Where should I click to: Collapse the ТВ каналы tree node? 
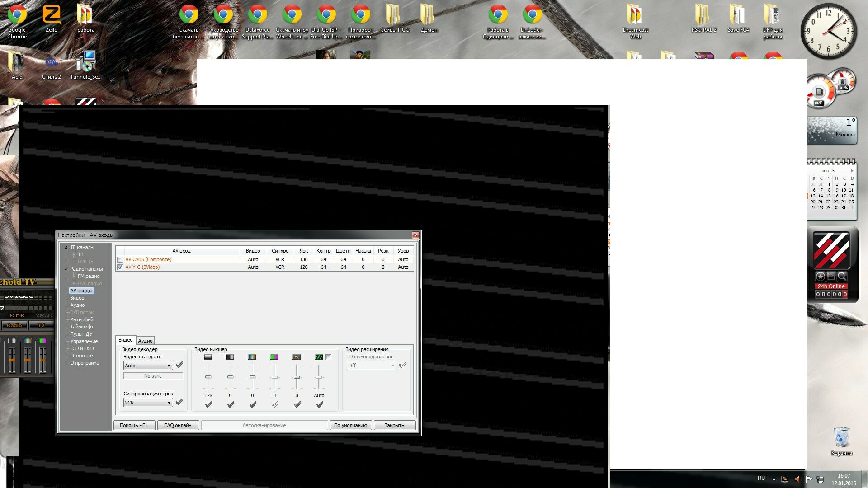click(x=66, y=248)
